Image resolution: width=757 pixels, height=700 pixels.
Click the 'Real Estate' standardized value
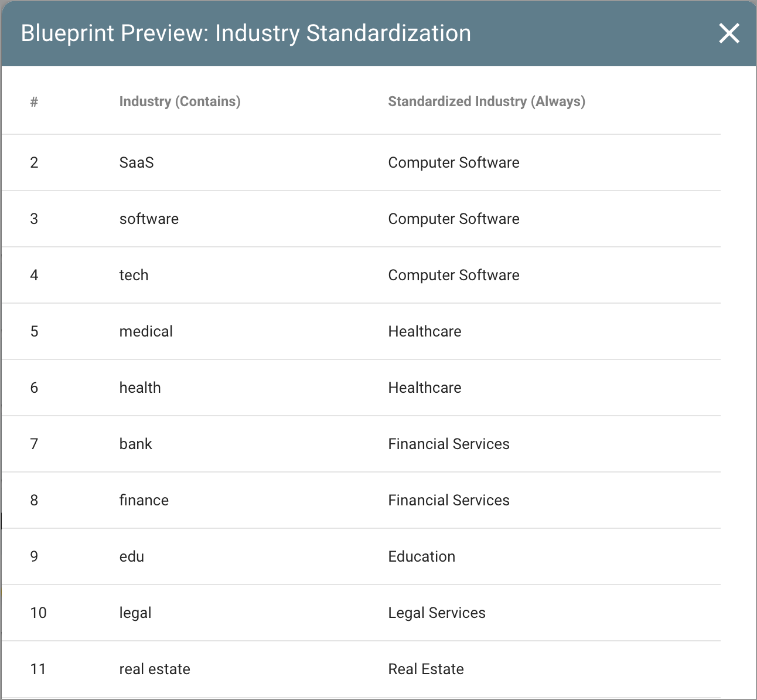pos(426,669)
